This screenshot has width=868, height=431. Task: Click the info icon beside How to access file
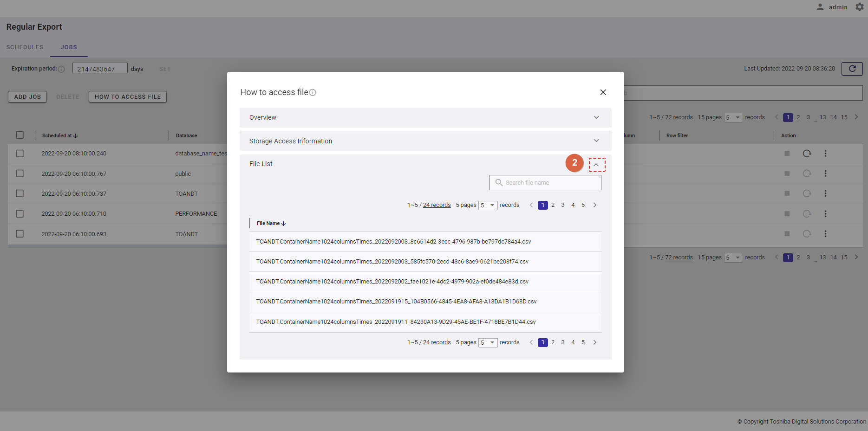coord(313,93)
